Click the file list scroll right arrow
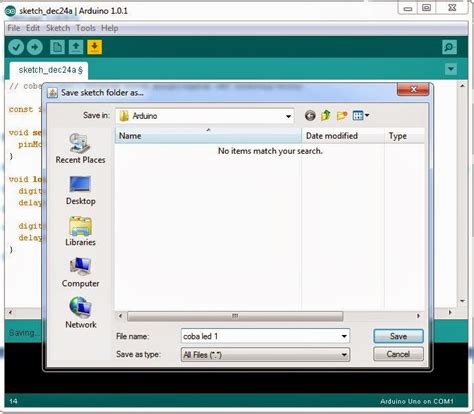 coord(419,316)
